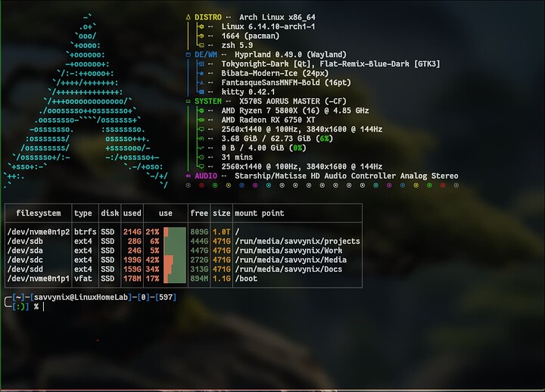The height and width of the screenshot is (392, 545).
Task: Click the memory icon before 3.68 GiB
Action: coord(201,138)
